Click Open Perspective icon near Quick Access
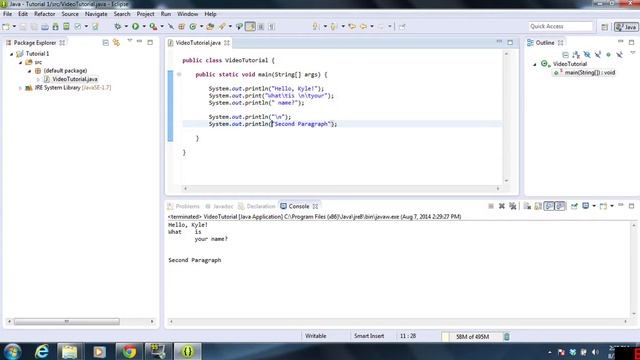Viewport: 640px width, 360px height. (x=604, y=27)
